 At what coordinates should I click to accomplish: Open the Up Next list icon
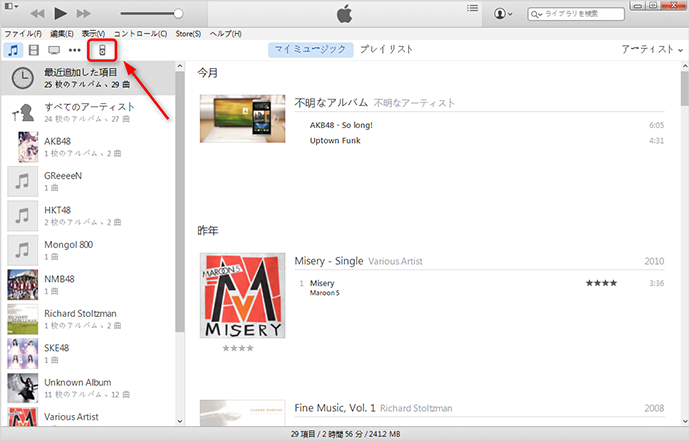coord(473,8)
